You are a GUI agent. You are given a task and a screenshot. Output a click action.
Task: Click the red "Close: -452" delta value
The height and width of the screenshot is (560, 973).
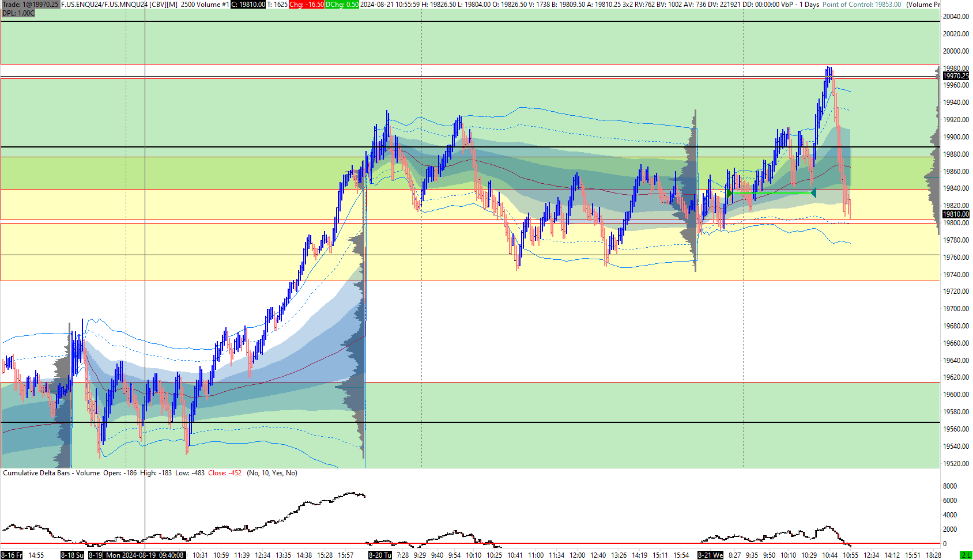click(225, 473)
